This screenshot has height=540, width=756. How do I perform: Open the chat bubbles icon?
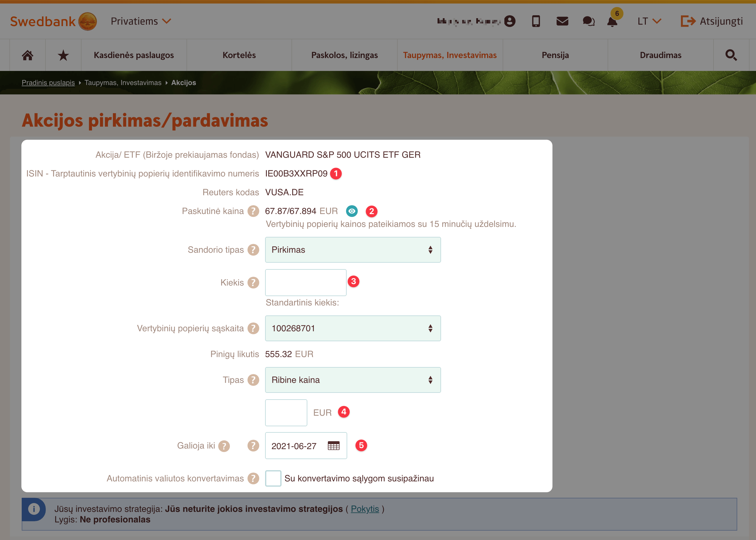(x=588, y=21)
